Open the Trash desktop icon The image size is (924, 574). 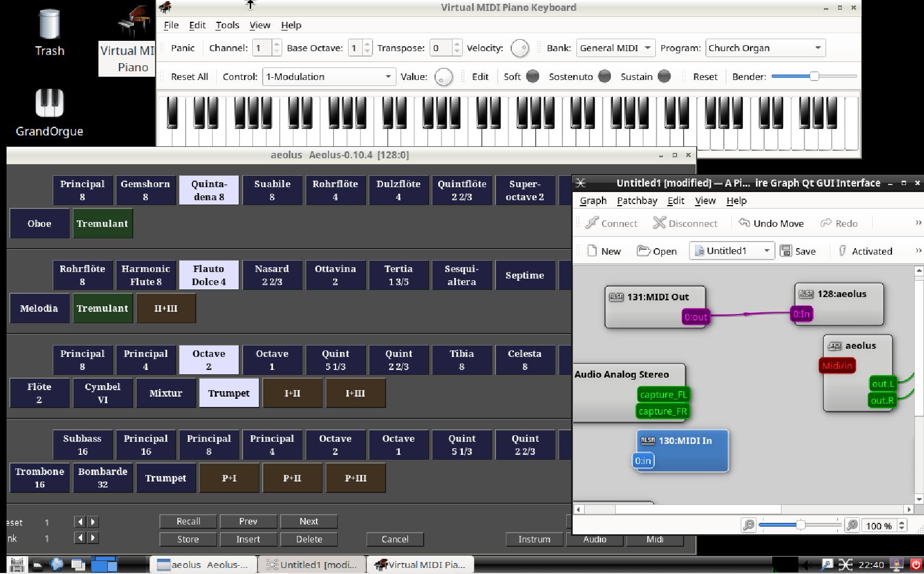click(x=49, y=33)
